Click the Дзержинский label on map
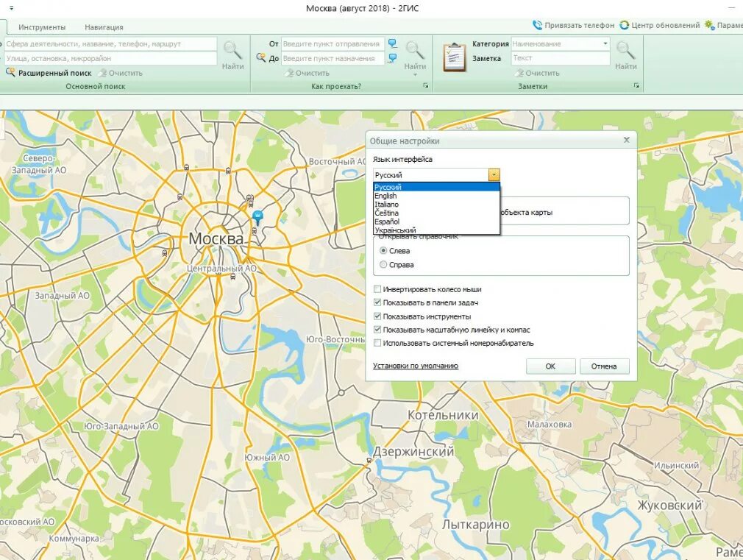The image size is (743, 560). pyautogui.click(x=413, y=451)
